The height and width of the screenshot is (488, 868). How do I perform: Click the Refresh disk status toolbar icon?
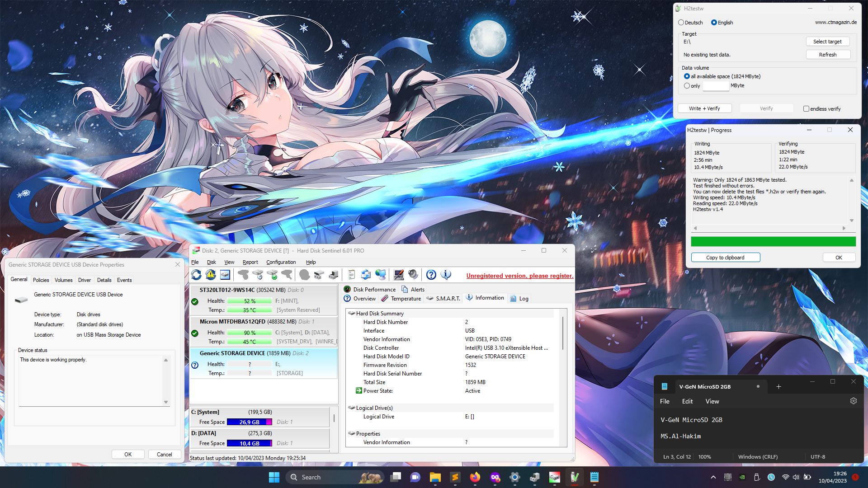196,275
